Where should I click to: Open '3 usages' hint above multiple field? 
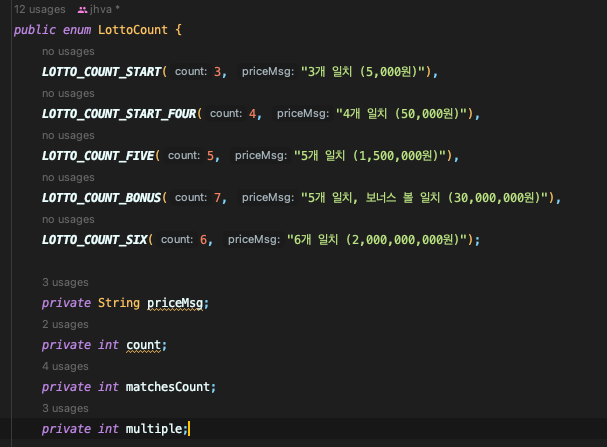tap(65, 408)
